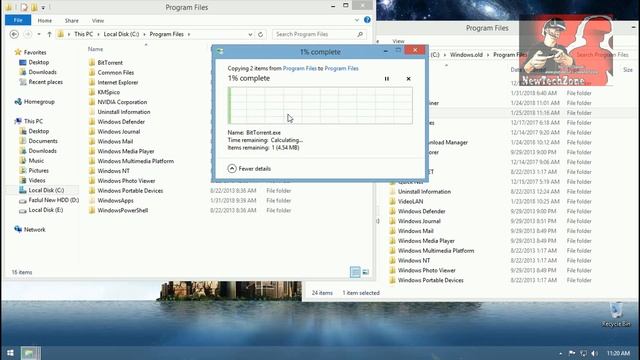Cancel the copy with the X button

[409, 79]
